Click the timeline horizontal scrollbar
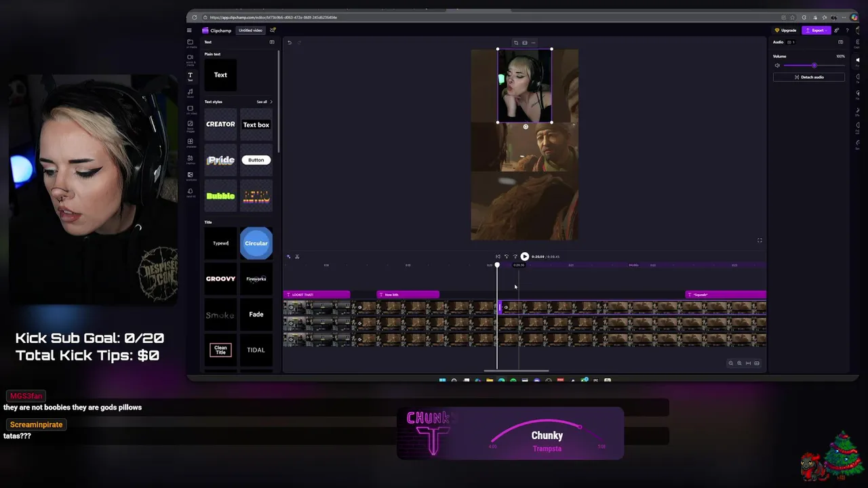This screenshot has width=868, height=488. (517, 371)
